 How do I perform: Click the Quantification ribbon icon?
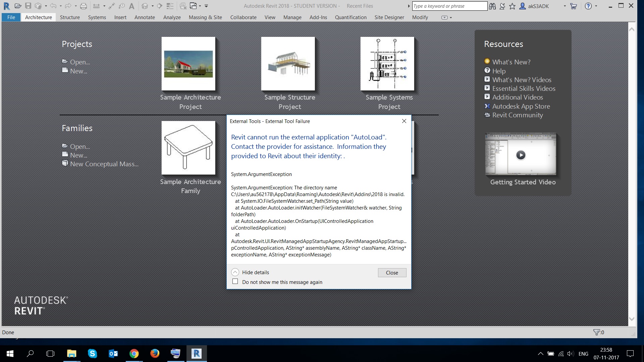(351, 17)
